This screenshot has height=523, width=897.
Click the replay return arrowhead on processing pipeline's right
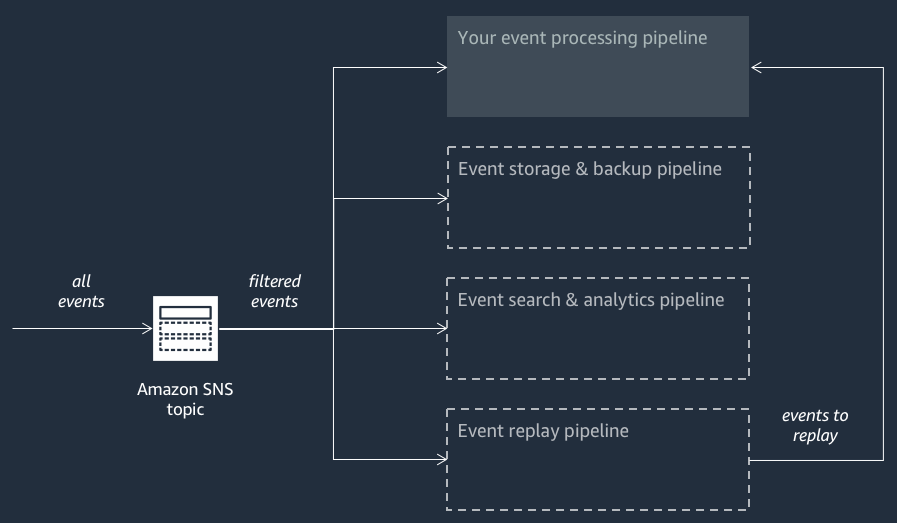point(757,68)
